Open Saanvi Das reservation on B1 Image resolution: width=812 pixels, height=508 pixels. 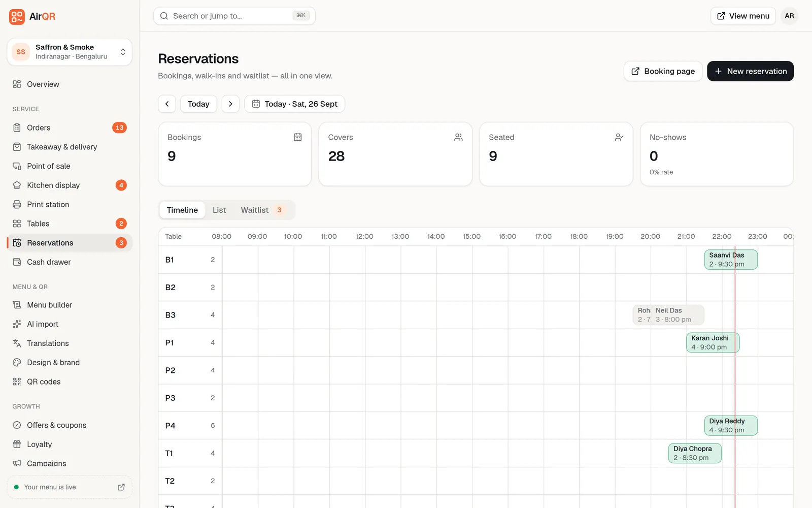point(731,260)
